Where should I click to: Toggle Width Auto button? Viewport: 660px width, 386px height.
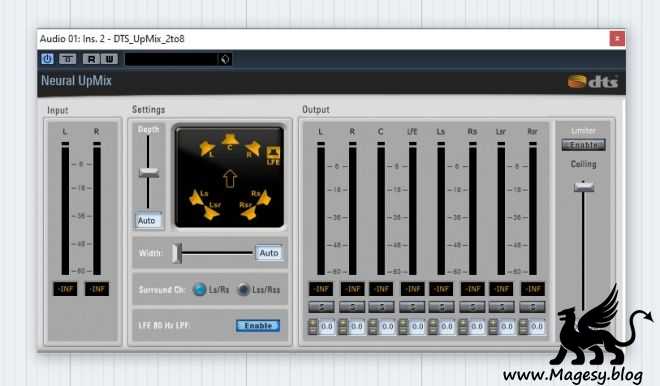269,253
